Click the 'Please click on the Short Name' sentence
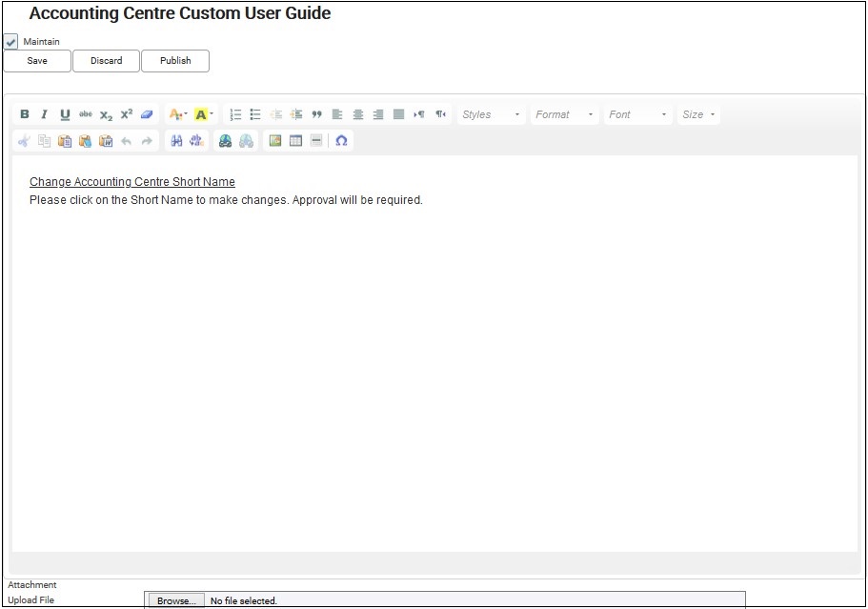 [x=226, y=200]
